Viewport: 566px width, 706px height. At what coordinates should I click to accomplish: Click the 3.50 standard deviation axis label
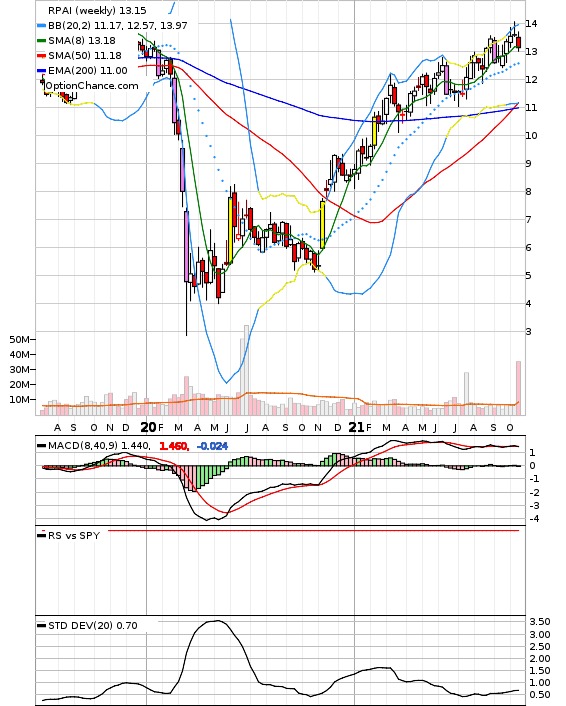(x=540, y=622)
